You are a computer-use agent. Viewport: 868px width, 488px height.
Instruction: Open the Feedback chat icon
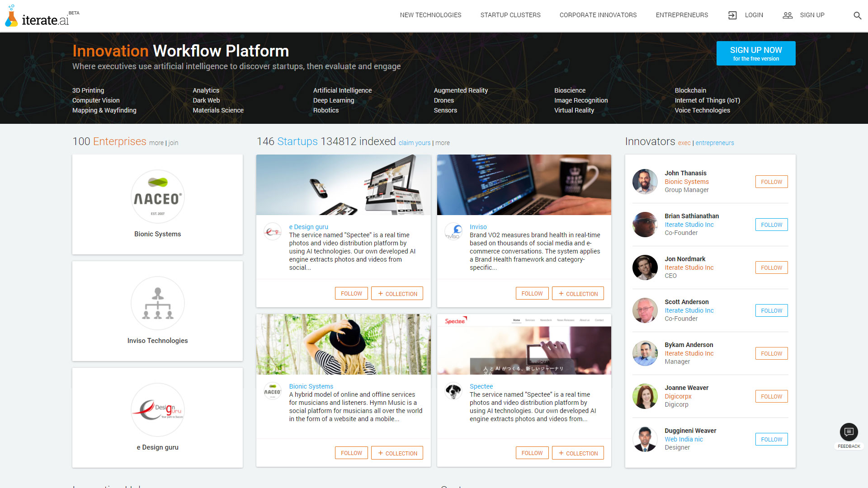pos(849,432)
